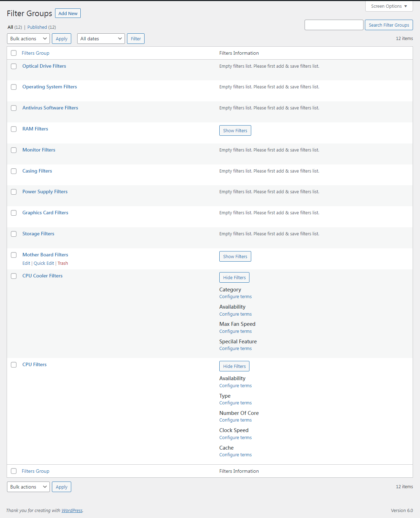Click the Search Filter Groups button
The width and height of the screenshot is (420, 518).
pos(389,25)
